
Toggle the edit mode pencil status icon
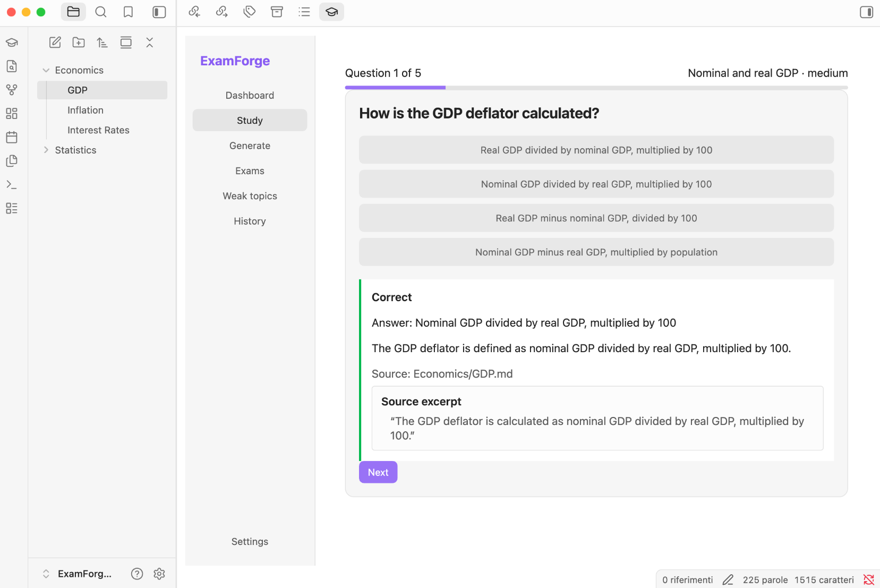tap(728, 580)
